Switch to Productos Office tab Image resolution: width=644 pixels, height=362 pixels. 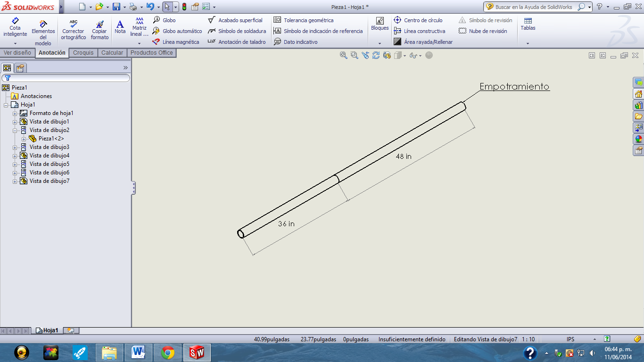pos(152,53)
